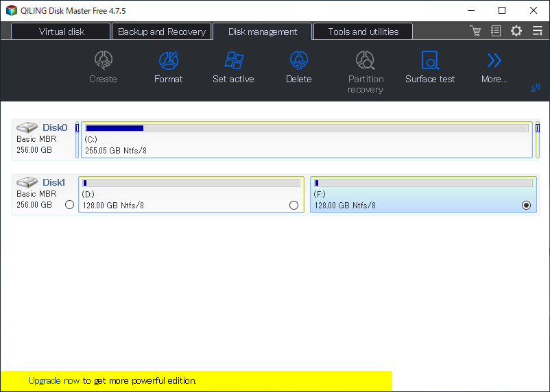
Task: Click the shopping cart icon
Action: point(475,31)
